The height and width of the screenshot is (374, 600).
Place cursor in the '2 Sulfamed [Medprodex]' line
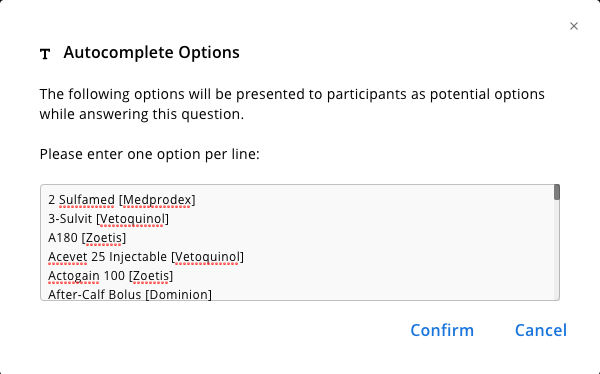tap(122, 200)
